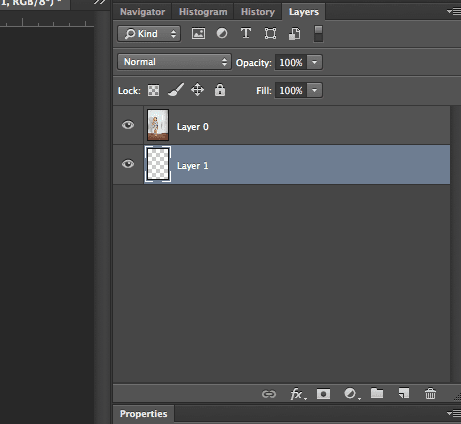Delete layer with trash icon
461x424 pixels.
coord(430,394)
